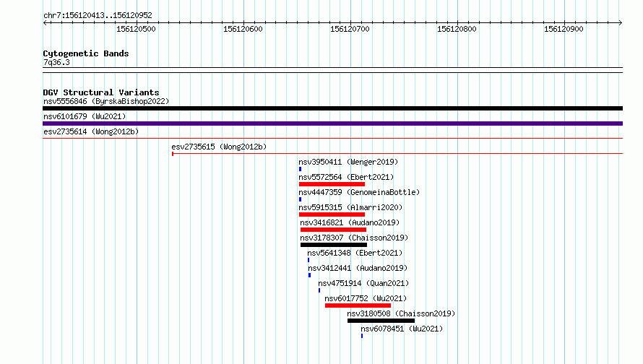Click the 7q36.3 cytogenetic band label
Screen dimensions: 643x364
point(56,62)
